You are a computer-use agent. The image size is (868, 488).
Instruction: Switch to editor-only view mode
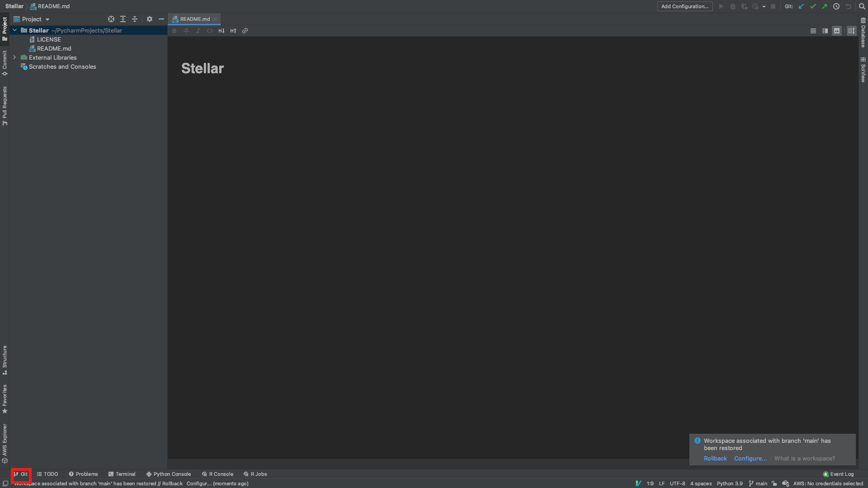click(813, 31)
